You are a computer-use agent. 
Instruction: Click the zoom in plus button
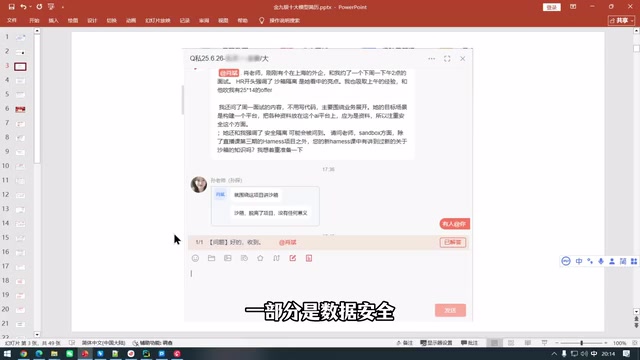coord(606,343)
